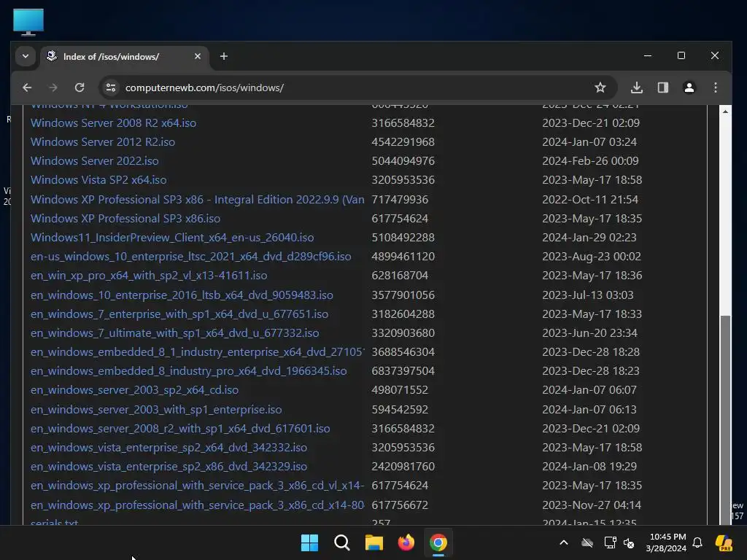Viewport: 747px width, 560px height.
Task: Open the clock showing 10:45 PM
Action: coord(666,542)
